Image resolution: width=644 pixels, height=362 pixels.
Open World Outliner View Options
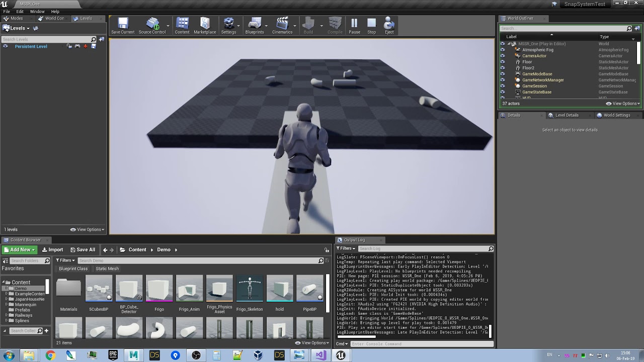pyautogui.click(x=623, y=104)
